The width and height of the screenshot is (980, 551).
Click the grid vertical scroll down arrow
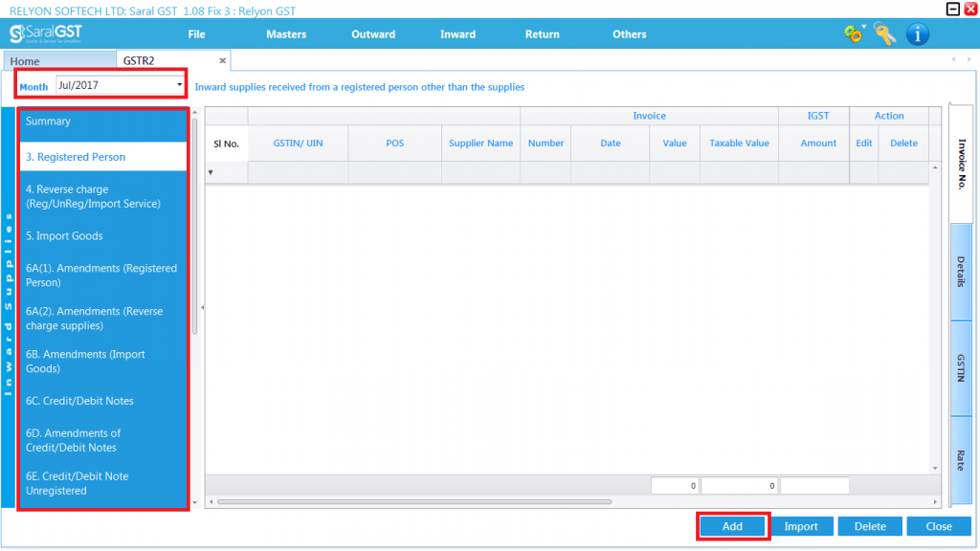coord(935,468)
